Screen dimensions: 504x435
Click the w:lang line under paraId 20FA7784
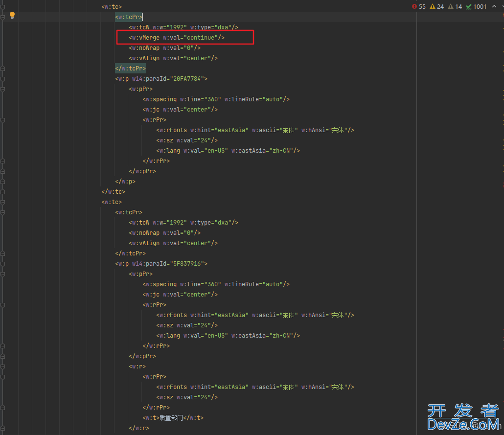[228, 151]
